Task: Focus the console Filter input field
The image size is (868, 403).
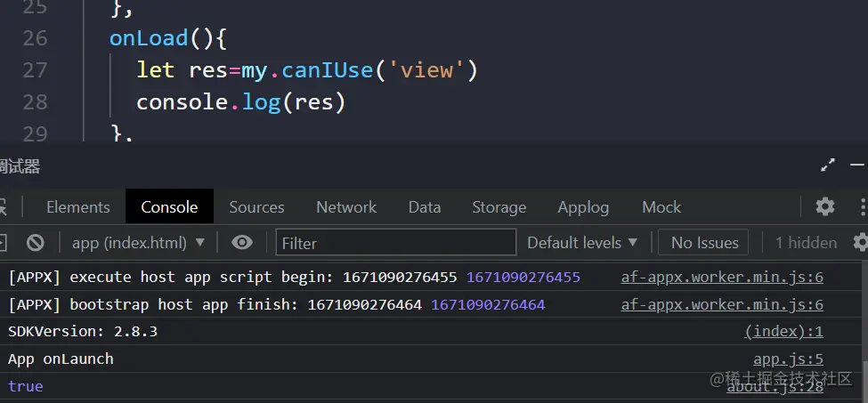Action: point(396,242)
